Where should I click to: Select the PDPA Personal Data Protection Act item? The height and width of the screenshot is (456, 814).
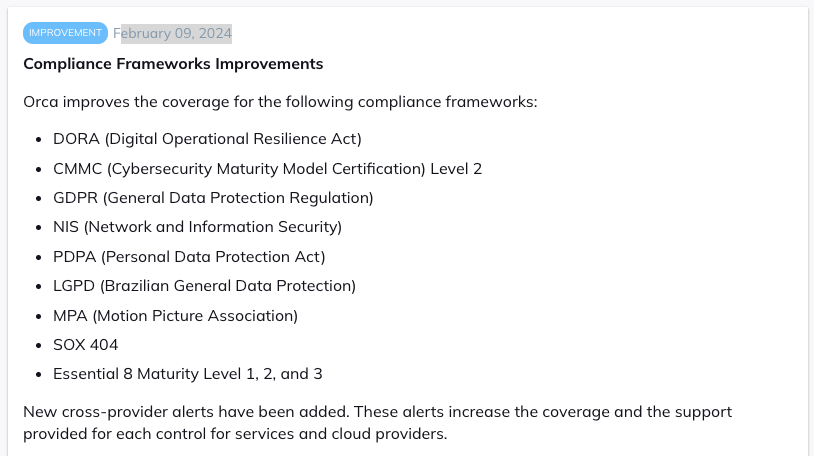point(189,257)
